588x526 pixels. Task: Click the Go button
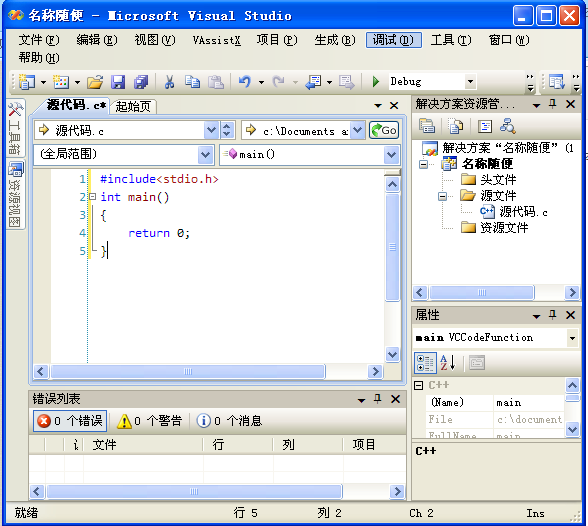[384, 130]
